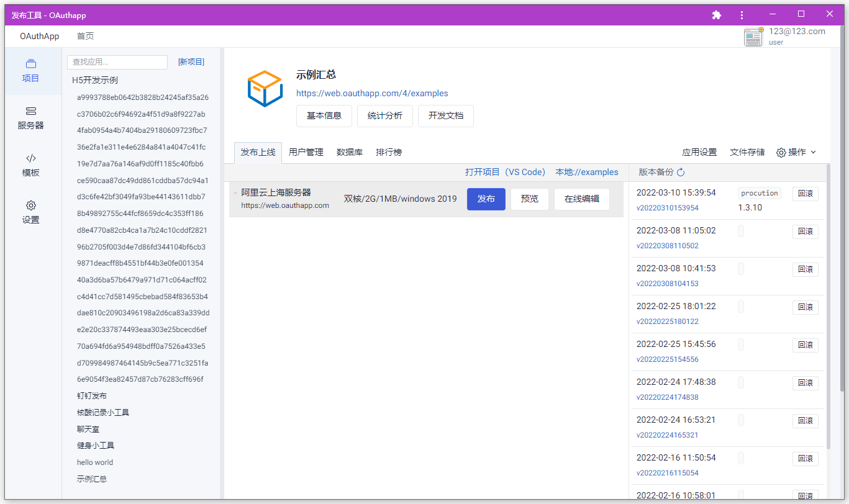Open the 设置 sidebar section
849x504 pixels.
[30, 212]
